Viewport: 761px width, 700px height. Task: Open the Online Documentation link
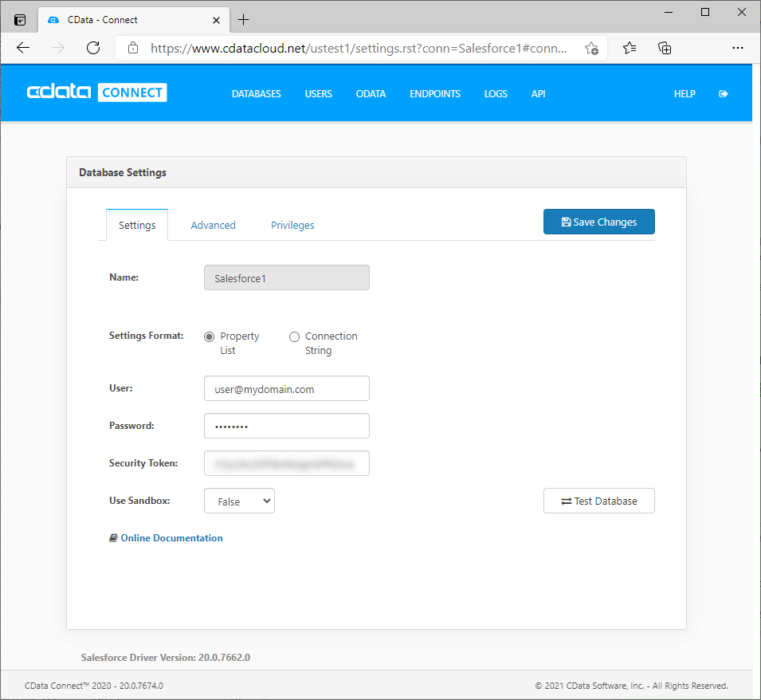click(x=171, y=537)
